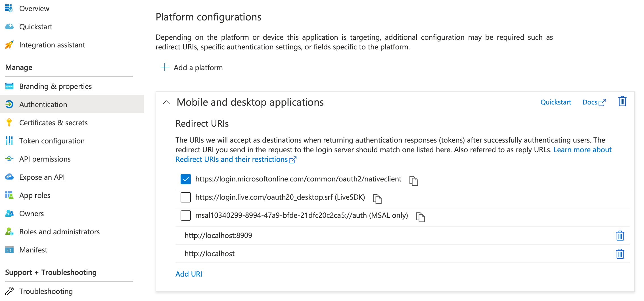Collapse Mobile and desktop applications section
Viewport: 644px width, 301px height.
pyautogui.click(x=167, y=103)
